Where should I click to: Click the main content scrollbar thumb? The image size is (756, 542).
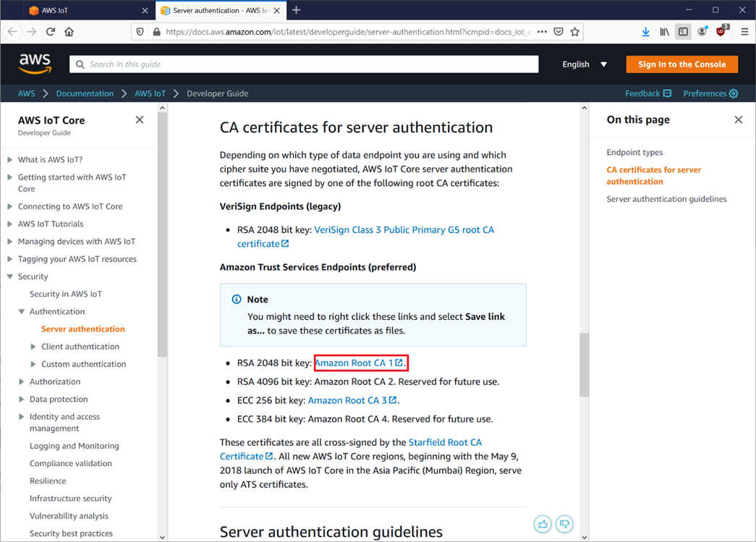pyautogui.click(x=585, y=365)
